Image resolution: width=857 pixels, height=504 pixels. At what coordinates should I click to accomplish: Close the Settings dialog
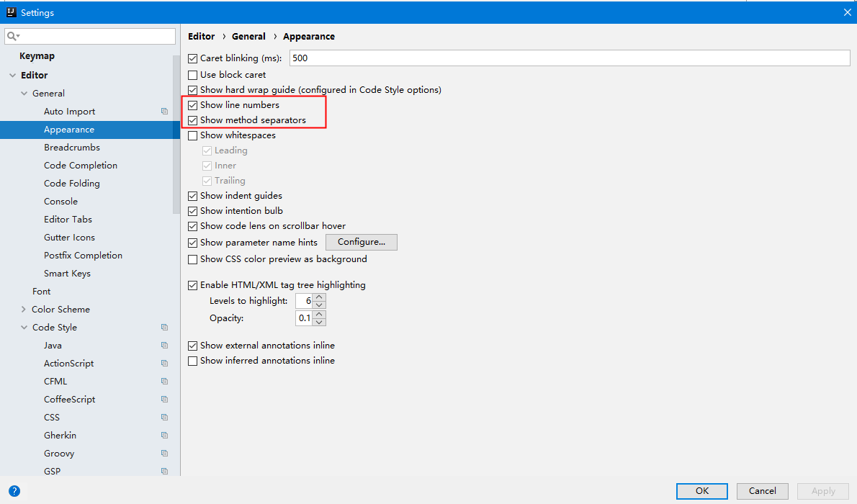point(847,12)
